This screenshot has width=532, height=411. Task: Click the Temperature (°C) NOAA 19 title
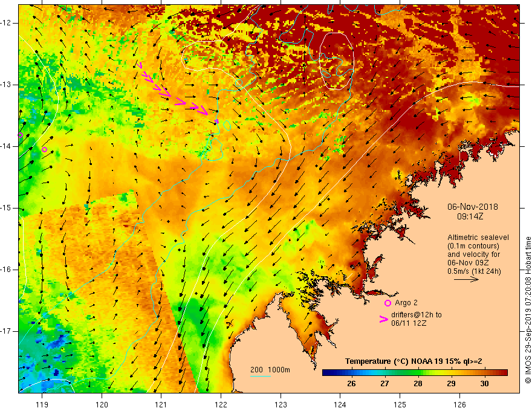click(x=414, y=361)
